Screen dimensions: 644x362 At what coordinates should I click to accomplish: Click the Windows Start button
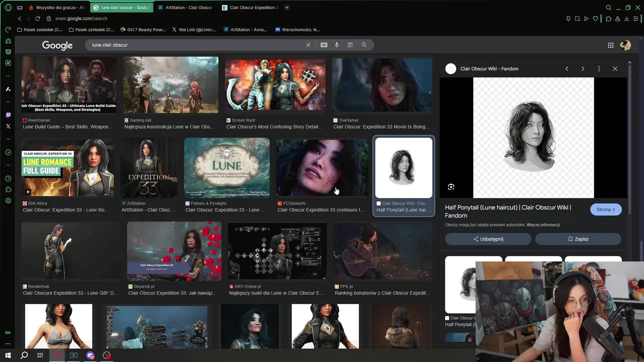click(8, 355)
